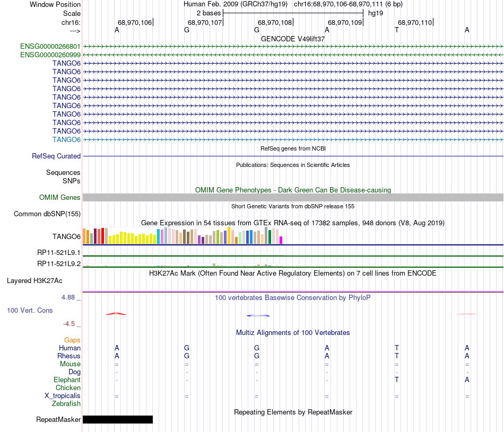The image size is (504, 432).
Task: Select the light blue TANGO6 transcript label
Action: (66, 140)
